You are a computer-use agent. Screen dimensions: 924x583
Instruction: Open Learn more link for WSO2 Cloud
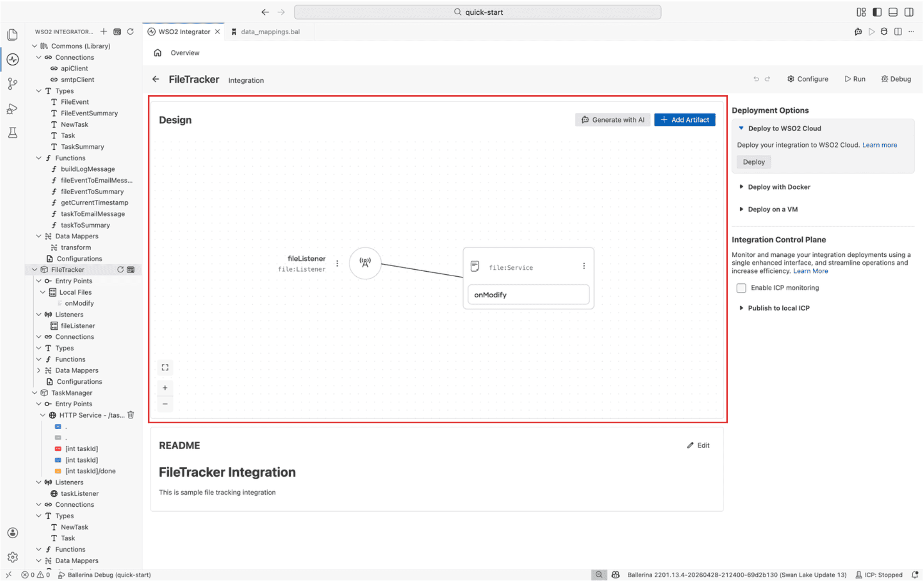[880, 145]
